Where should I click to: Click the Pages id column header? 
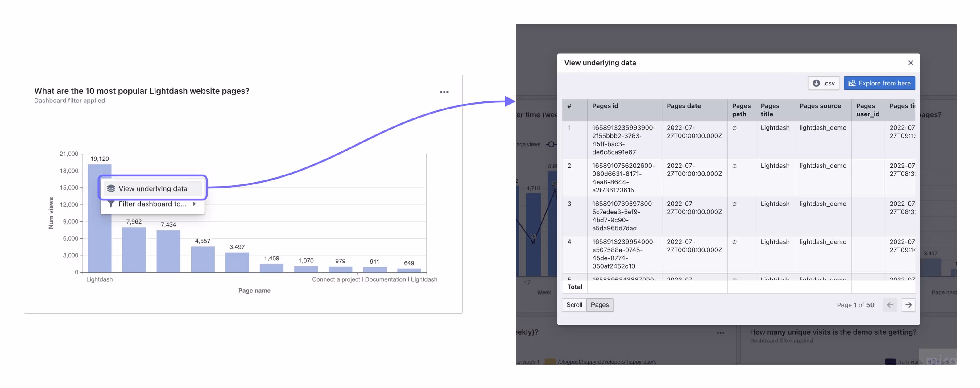click(605, 106)
